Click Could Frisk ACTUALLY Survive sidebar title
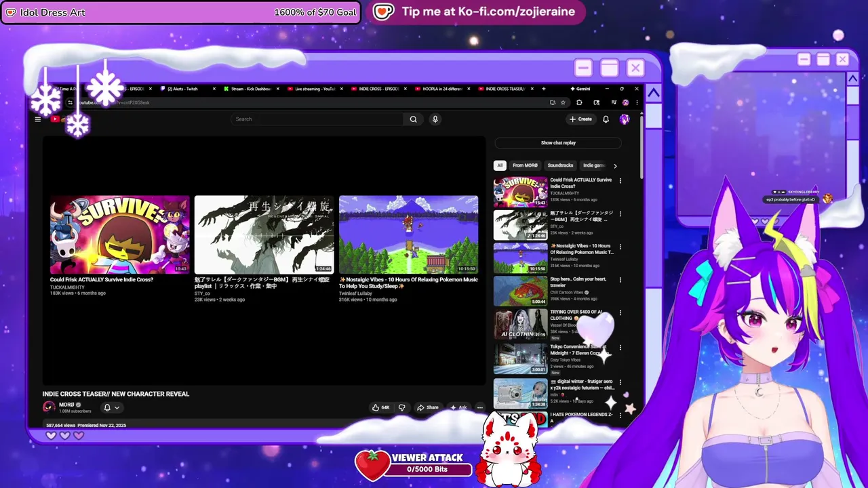 click(580, 183)
